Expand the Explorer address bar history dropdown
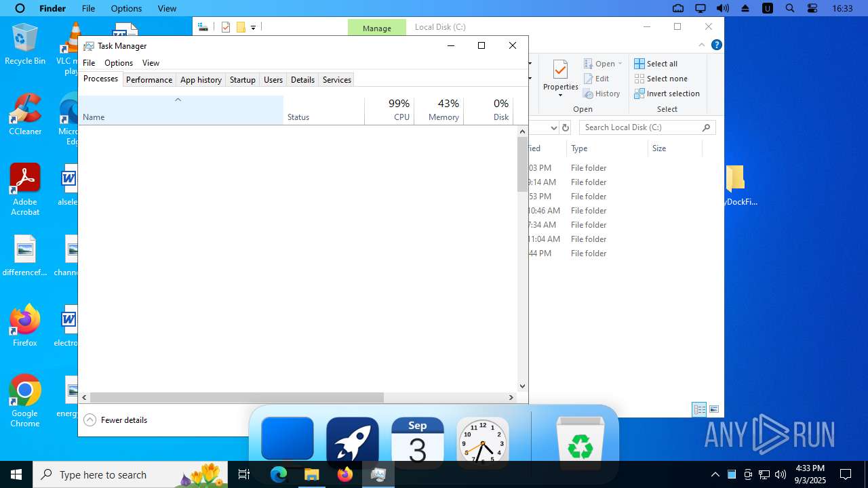The height and width of the screenshot is (488, 868). tap(554, 127)
